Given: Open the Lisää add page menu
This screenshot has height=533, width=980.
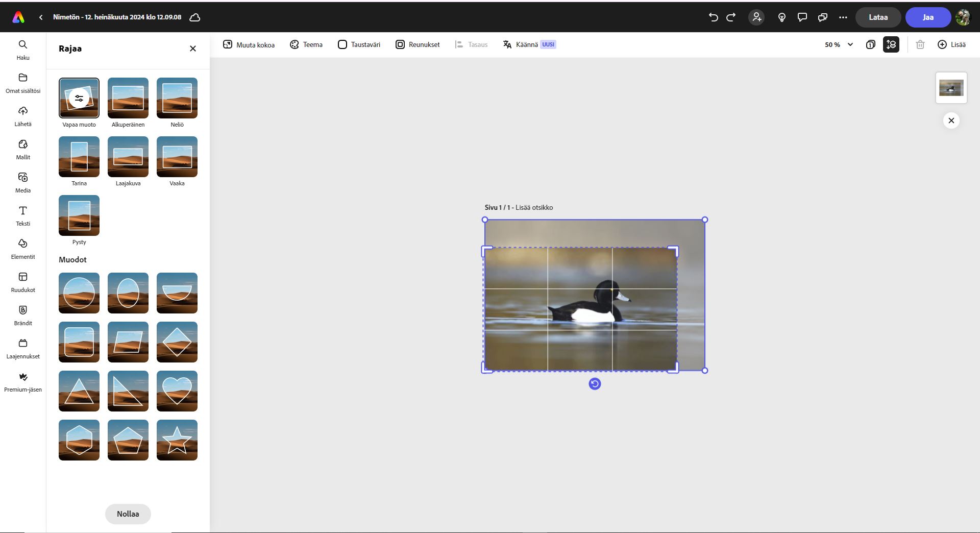Looking at the screenshot, I should point(951,45).
